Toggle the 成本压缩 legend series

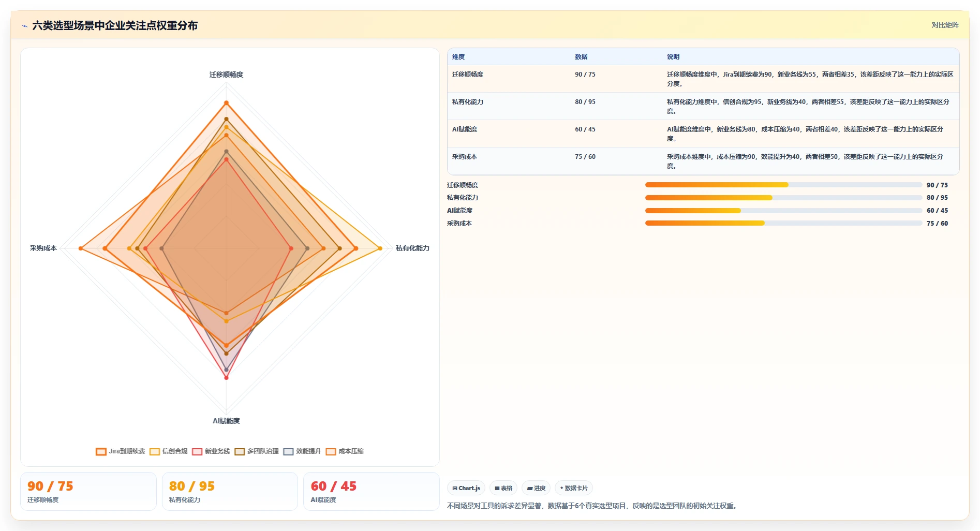[345, 451]
